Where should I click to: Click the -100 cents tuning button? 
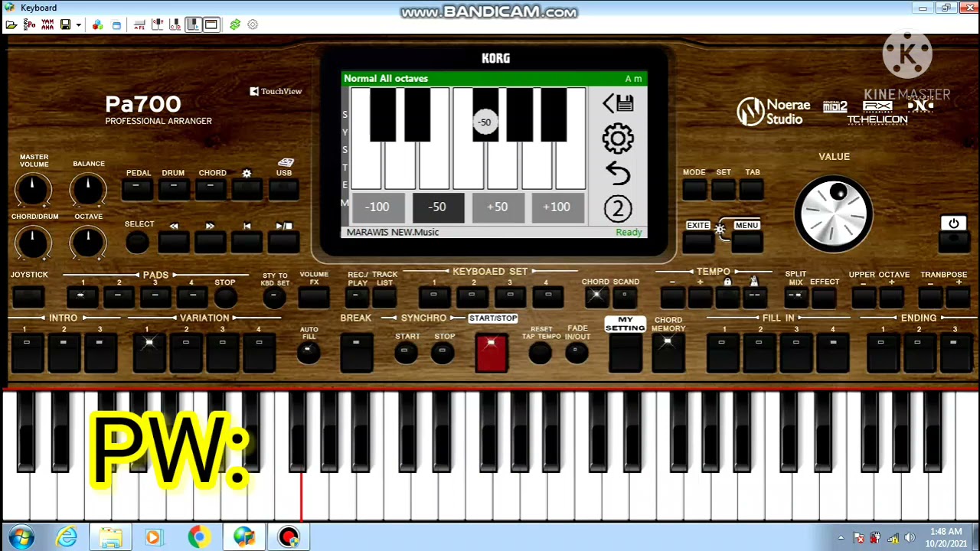pyautogui.click(x=377, y=207)
